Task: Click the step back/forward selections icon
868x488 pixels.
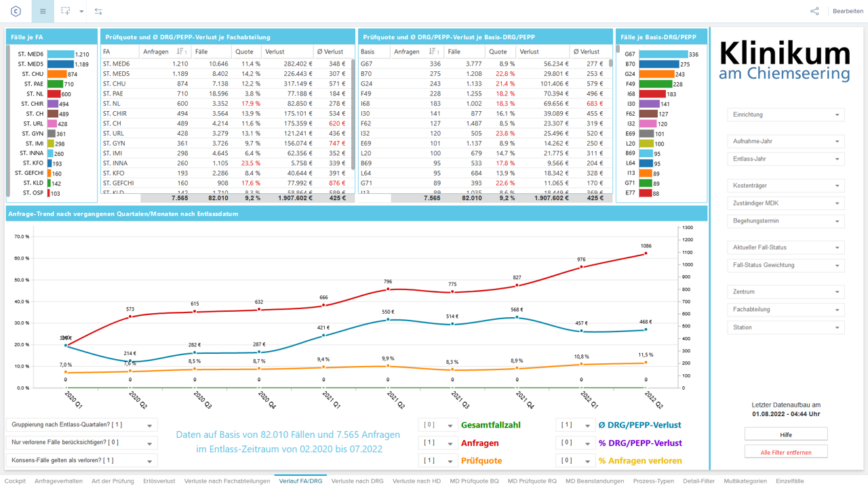Action: [98, 11]
